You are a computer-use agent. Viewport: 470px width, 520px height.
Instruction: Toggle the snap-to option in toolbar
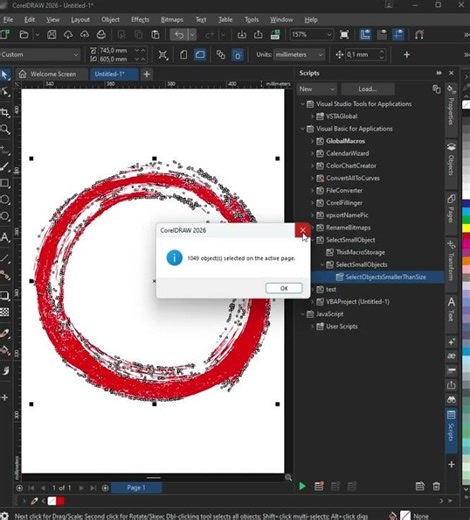point(419,35)
